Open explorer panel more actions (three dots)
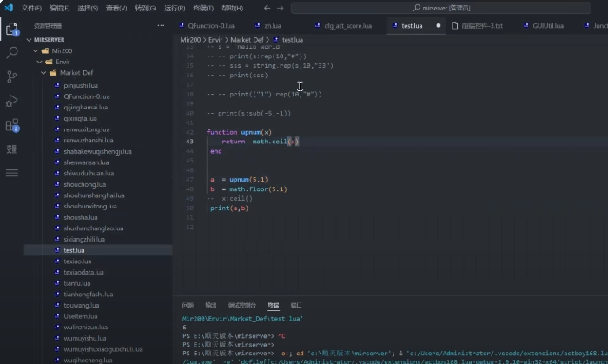The width and height of the screenshot is (608, 364). coord(162,26)
